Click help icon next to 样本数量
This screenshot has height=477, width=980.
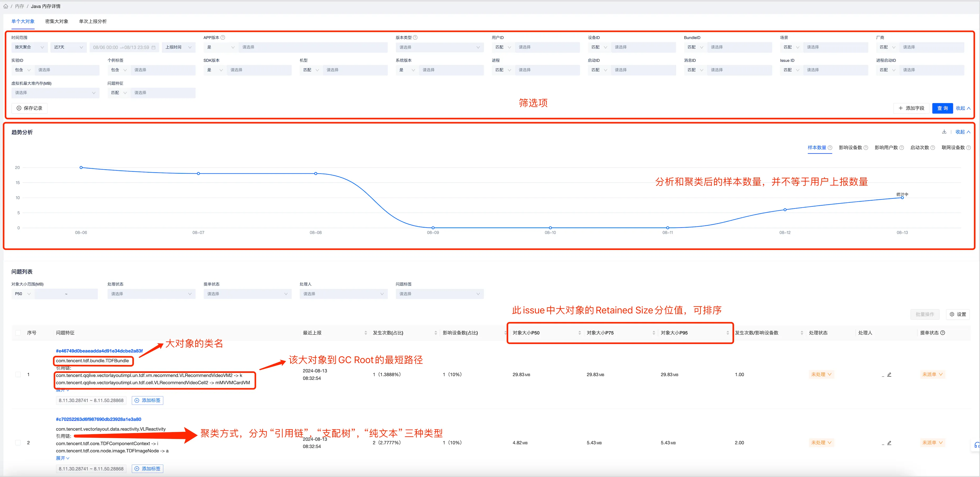830,148
